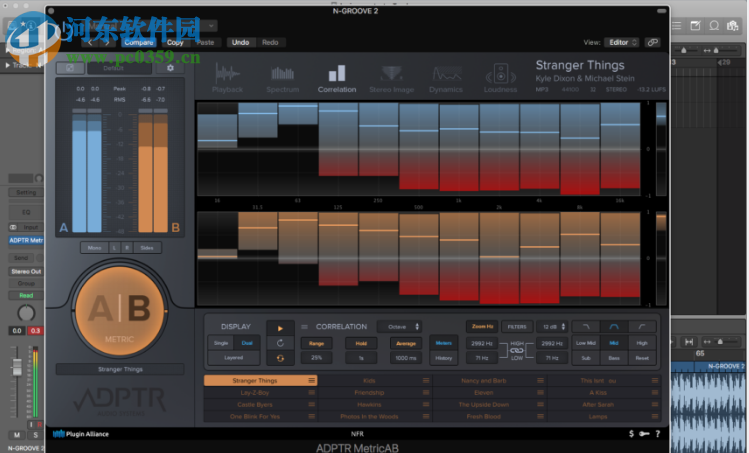Click the left 2992 Hz high frequency field

[482, 343]
